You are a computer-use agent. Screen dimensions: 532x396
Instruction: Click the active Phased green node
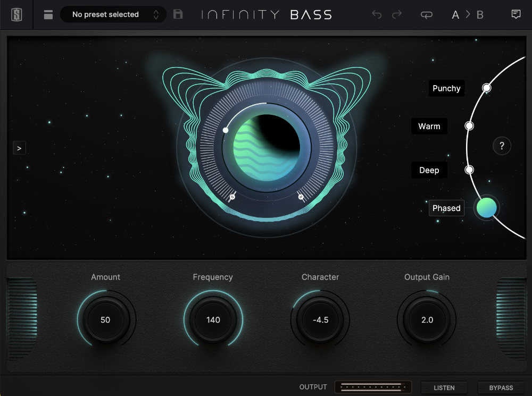[x=487, y=207]
